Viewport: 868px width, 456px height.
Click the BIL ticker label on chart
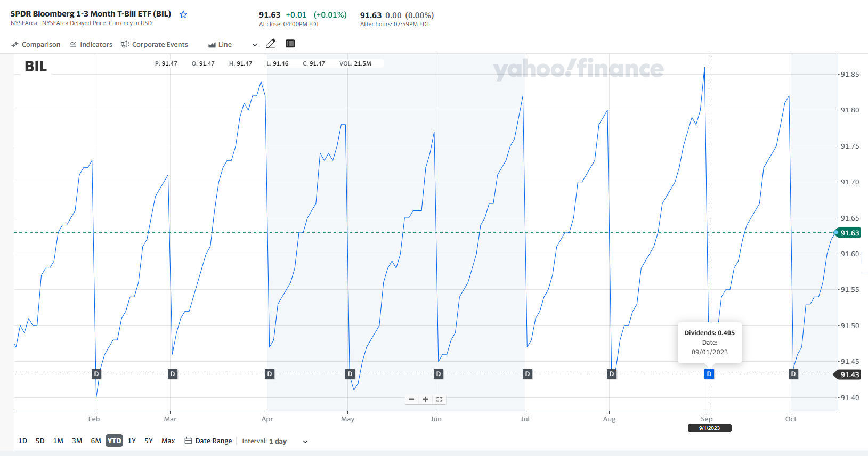[36, 66]
